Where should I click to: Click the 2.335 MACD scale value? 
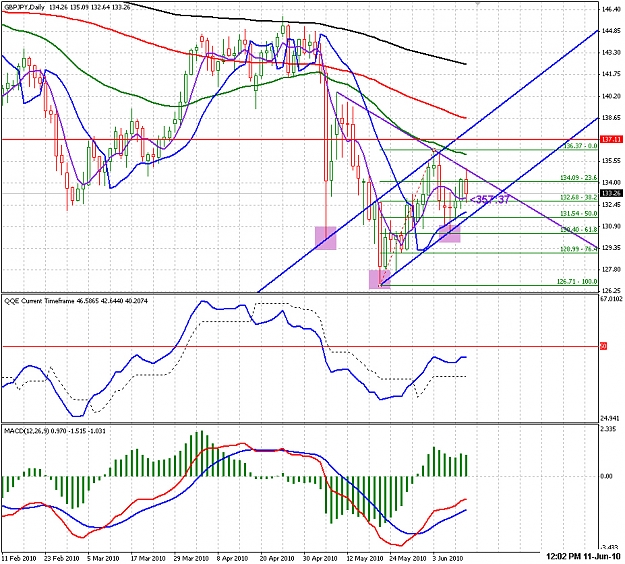coord(610,429)
